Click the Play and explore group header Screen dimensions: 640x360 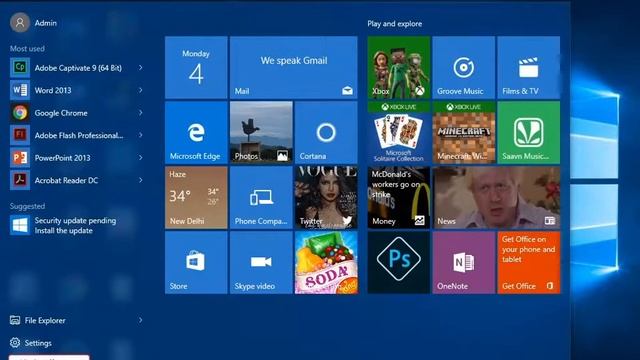point(394,24)
